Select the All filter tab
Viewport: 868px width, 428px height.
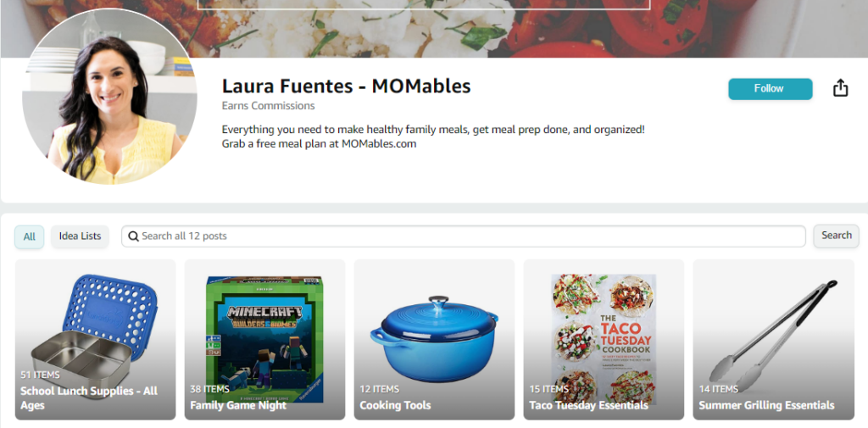coord(30,236)
